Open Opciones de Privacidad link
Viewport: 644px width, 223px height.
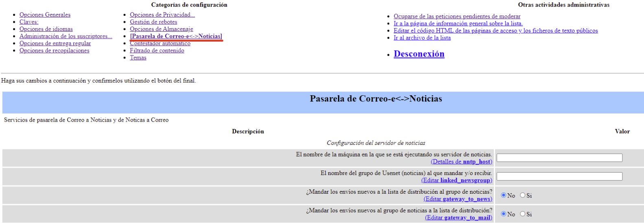pyautogui.click(x=162, y=15)
